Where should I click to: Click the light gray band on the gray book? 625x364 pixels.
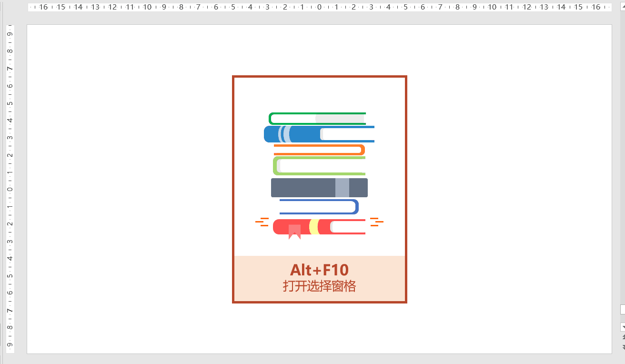[x=342, y=188]
